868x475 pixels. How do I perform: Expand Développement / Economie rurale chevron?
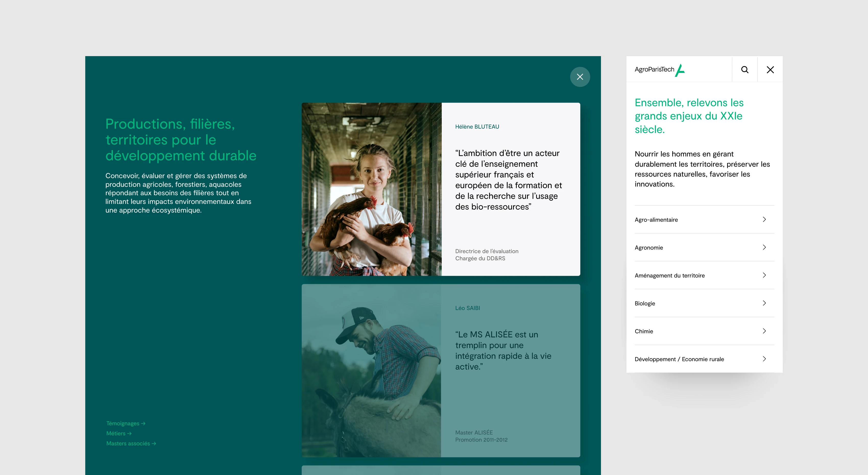764,359
